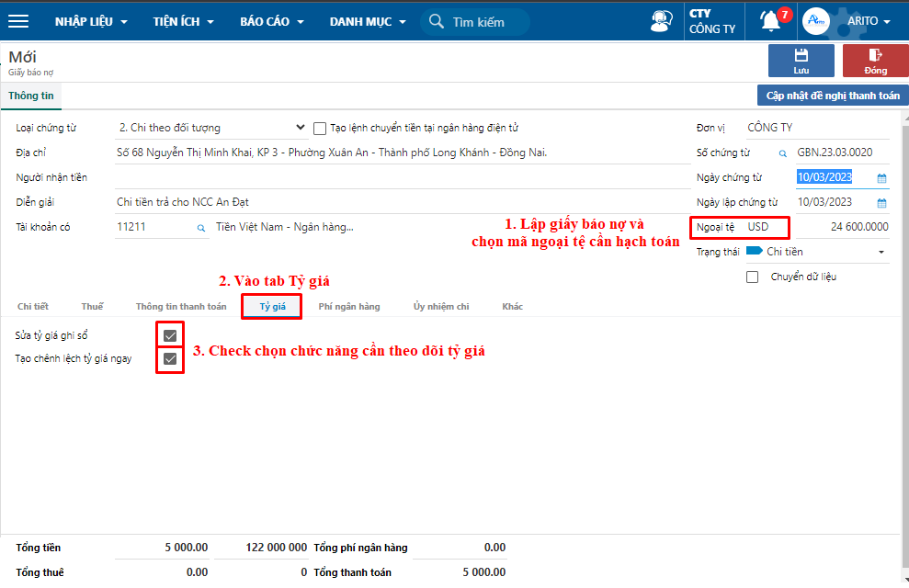Open the calendar picker for Ngày chứng từ
The height and width of the screenshot is (588, 909).
881,178
